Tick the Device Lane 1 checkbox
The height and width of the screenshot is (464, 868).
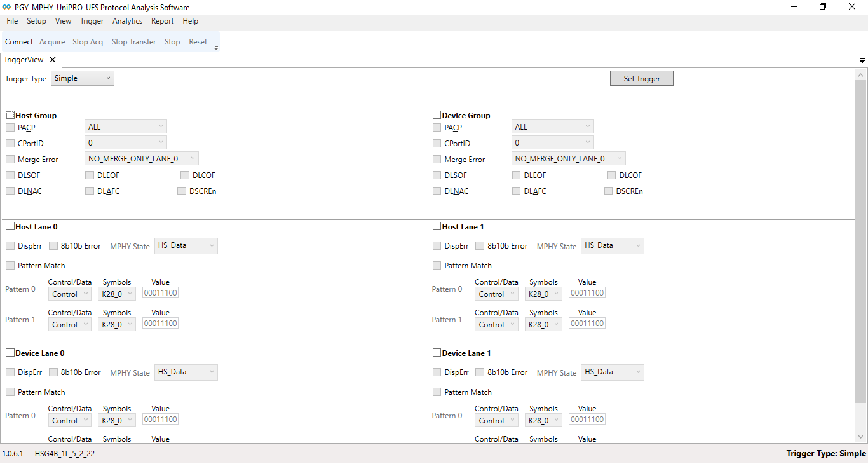coord(437,353)
